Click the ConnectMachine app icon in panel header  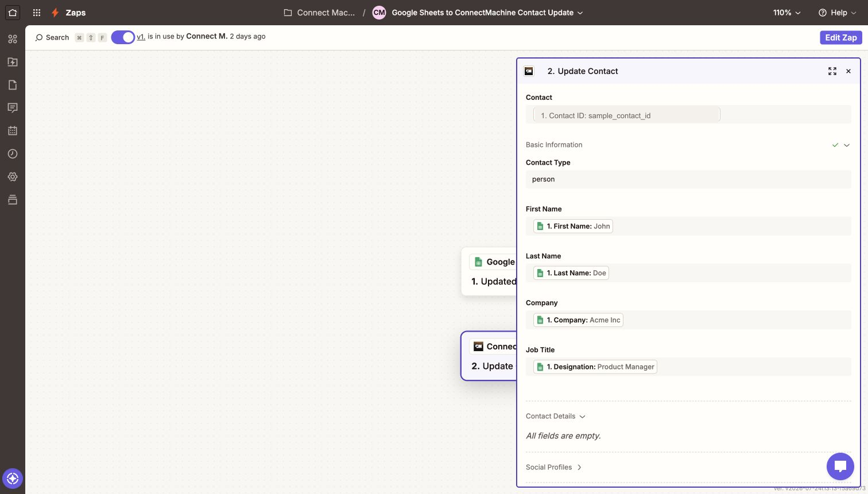[529, 71]
